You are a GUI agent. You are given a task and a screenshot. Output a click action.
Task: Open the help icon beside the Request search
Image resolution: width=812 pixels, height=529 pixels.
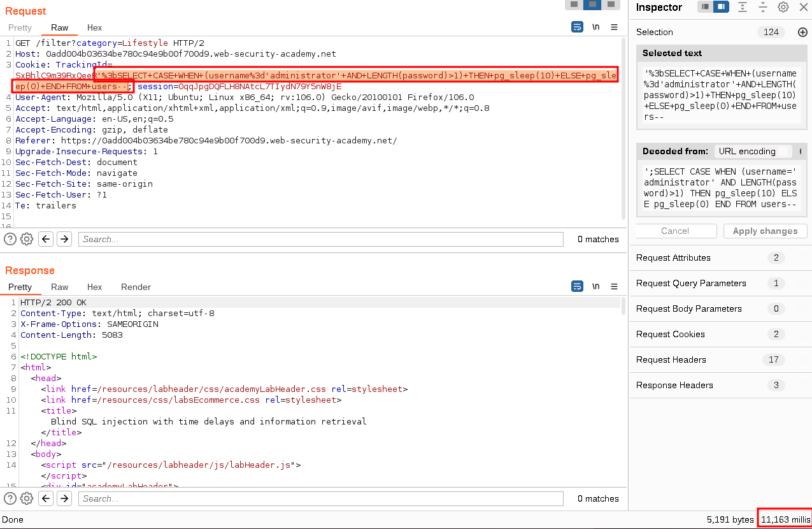[x=10, y=239]
